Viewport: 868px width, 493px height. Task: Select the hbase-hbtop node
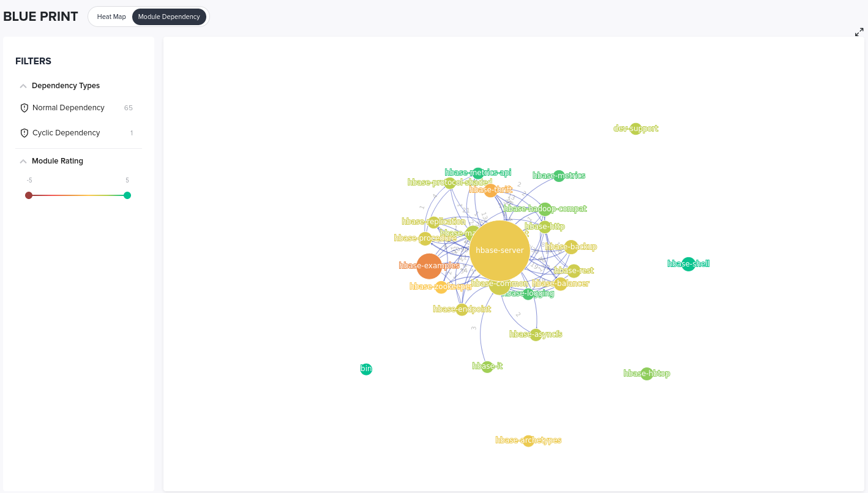(647, 374)
